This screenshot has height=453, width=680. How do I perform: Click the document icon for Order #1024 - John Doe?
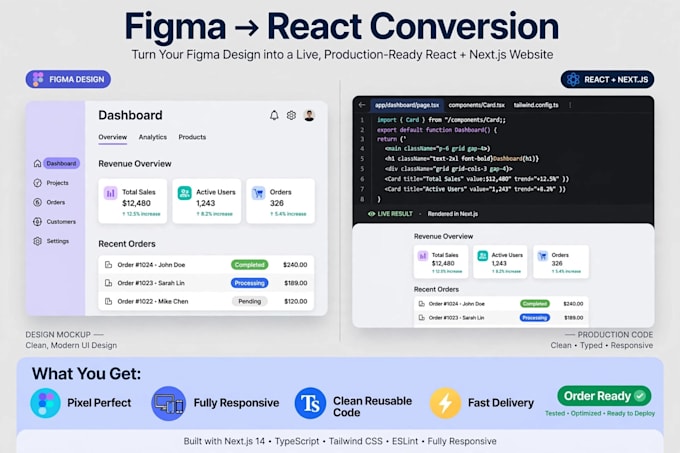pos(108,264)
